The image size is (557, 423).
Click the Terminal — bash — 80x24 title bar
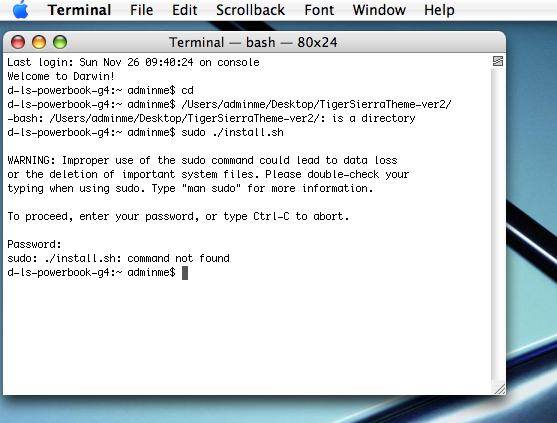(x=253, y=42)
